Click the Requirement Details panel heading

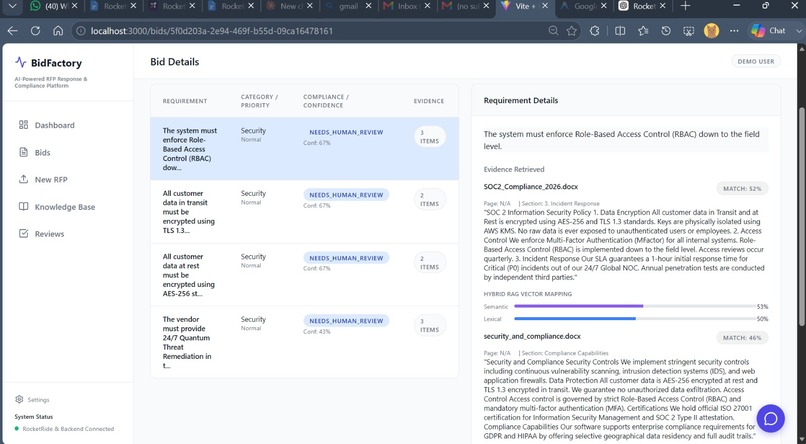(521, 100)
